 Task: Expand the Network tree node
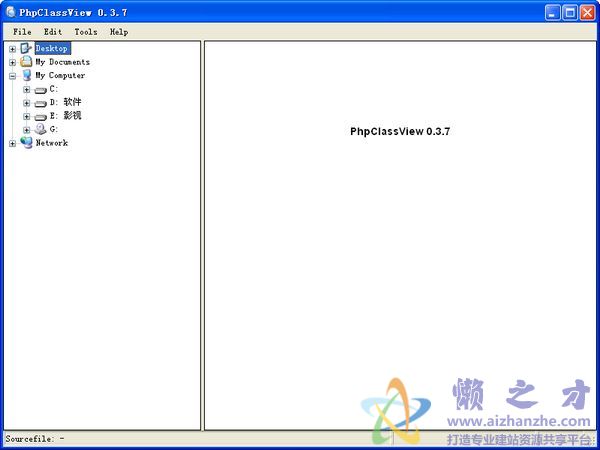tap(13, 143)
